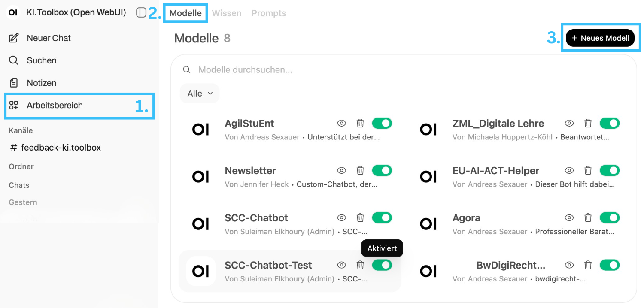
Task: Toggle off the SCC-Chatbot-Test model
Action: coord(382,265)
